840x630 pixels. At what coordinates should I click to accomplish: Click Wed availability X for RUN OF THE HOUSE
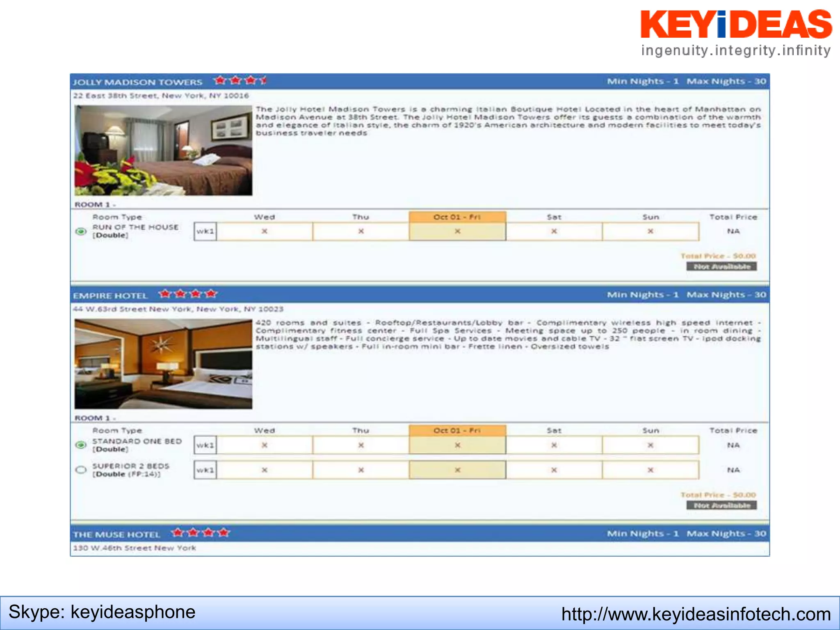point(265,231)
